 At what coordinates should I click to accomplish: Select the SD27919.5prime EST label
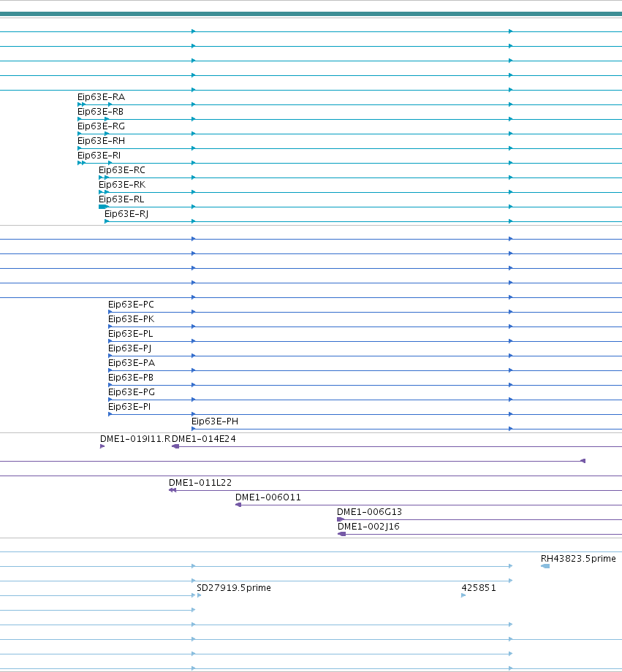click(234, 587)
